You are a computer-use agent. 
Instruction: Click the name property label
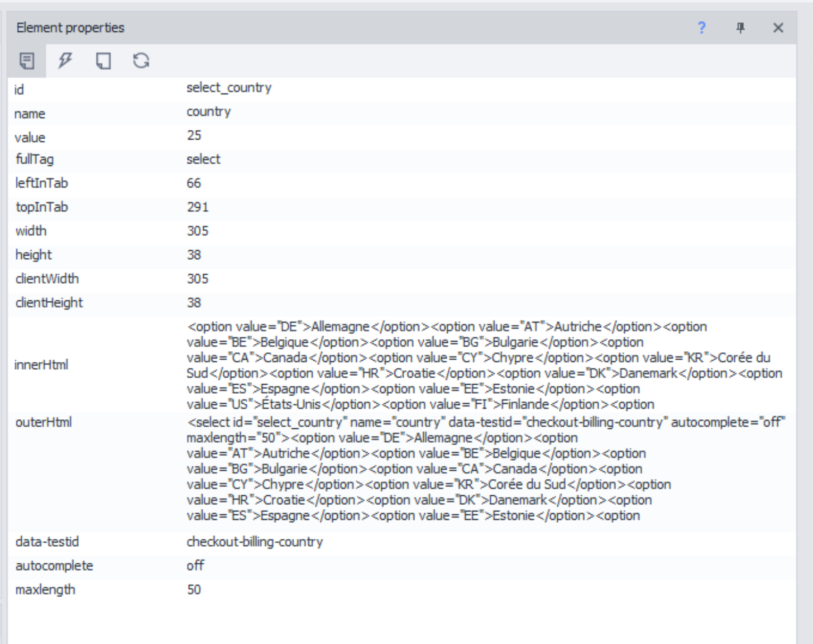point(30,114)
